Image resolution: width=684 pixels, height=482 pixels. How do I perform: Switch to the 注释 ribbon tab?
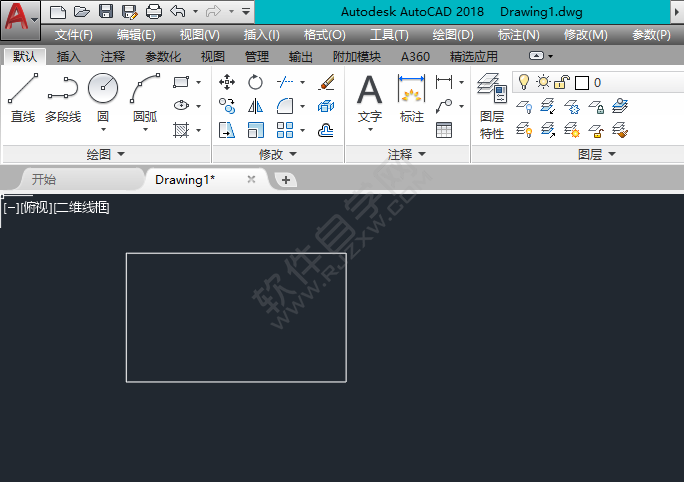coord(113,56)
